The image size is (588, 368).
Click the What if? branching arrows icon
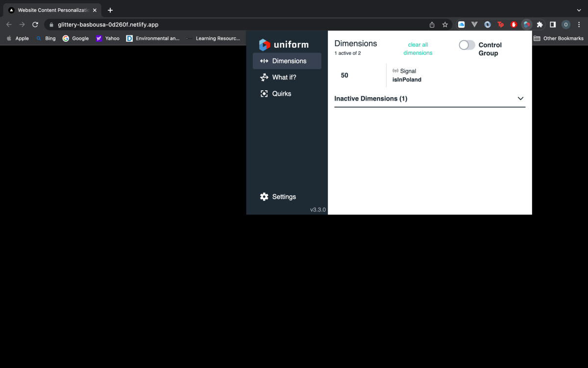(264, 77)
